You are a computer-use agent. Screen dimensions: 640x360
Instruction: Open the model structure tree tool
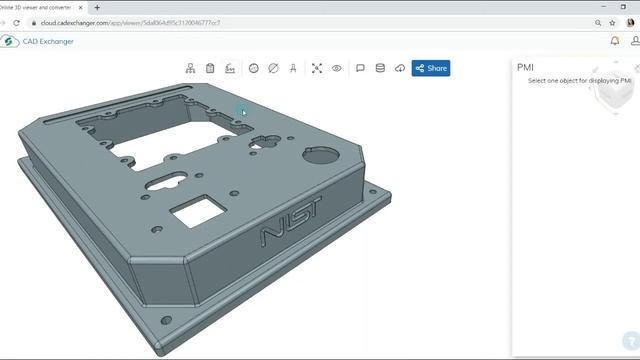(190, 68)
